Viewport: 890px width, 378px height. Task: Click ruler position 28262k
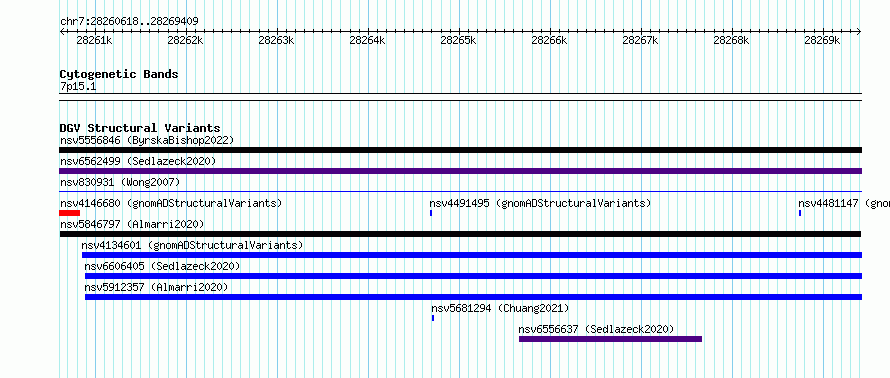click(185, 40)
